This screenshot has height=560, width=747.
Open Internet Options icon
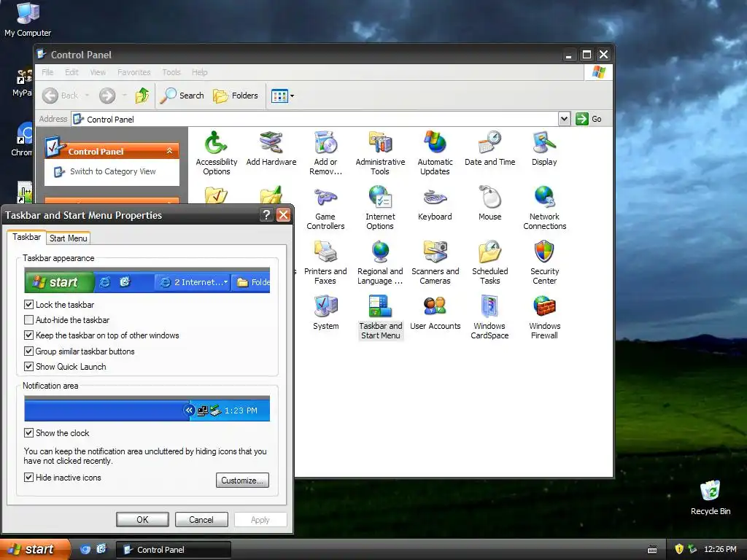pos(380,208)
